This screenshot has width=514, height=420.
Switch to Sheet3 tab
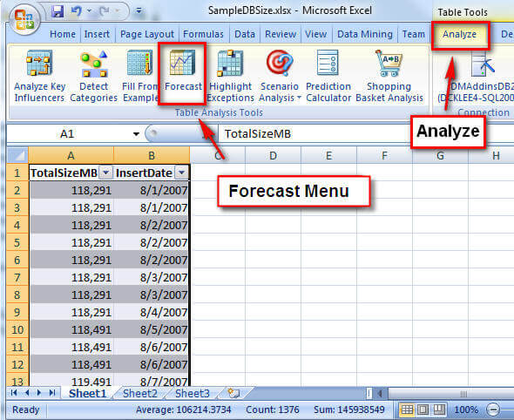(x=192, y=393)
